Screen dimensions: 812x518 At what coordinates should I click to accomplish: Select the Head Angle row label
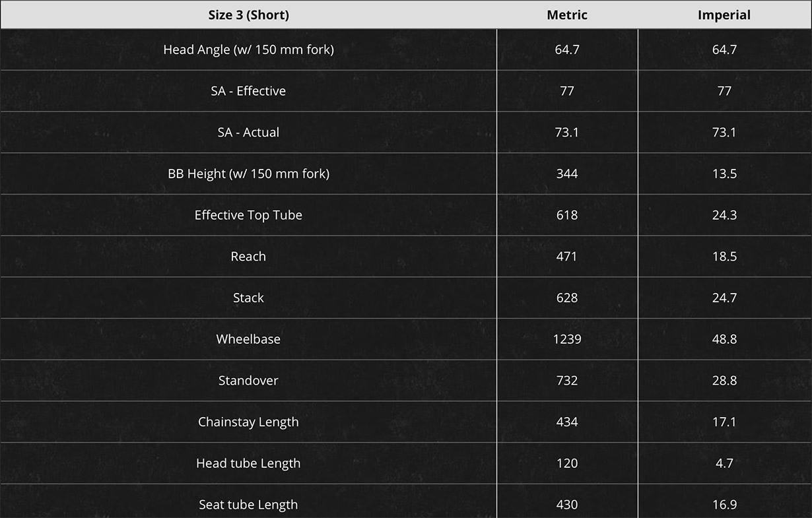(248, 49)
